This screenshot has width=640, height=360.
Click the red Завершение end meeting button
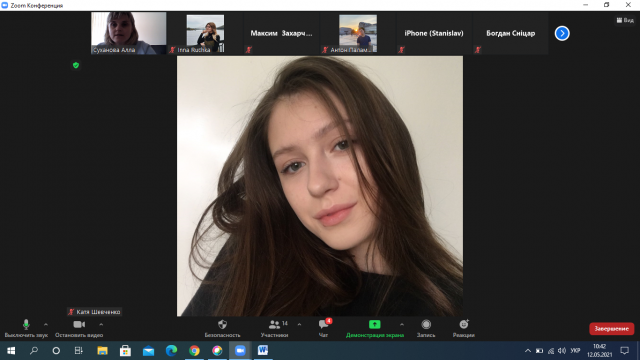pyautogui.click(x=611, y=329)
